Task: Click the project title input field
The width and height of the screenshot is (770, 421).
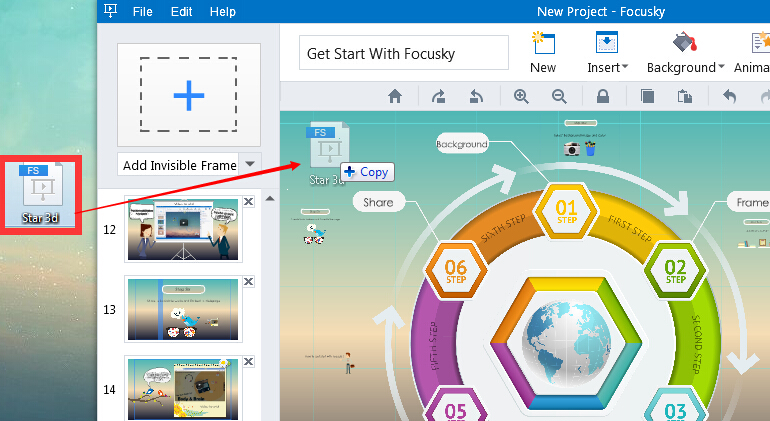Action: click(404, 53)
